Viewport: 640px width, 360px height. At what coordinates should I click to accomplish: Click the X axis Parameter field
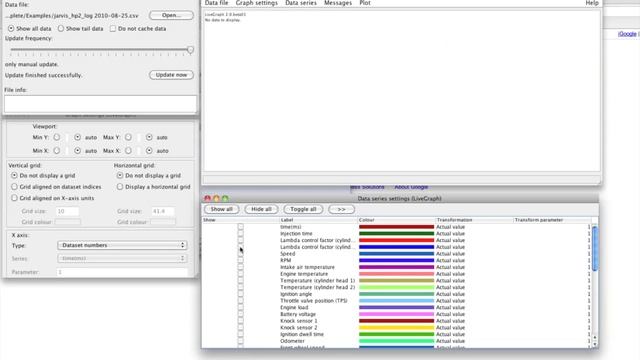pyautogui.click(x=122, y=272)
